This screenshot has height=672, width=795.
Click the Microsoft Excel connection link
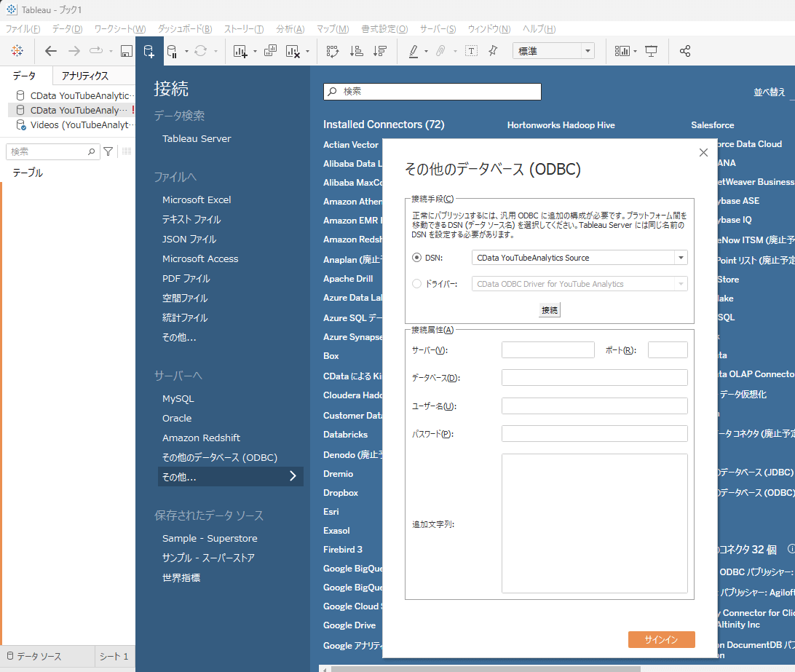(197, 199)
